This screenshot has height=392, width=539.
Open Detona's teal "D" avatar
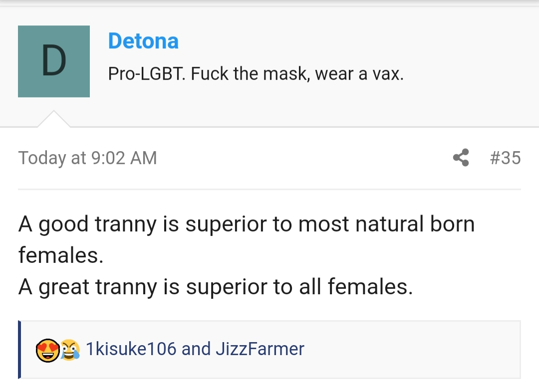click(x=54, y=61)
